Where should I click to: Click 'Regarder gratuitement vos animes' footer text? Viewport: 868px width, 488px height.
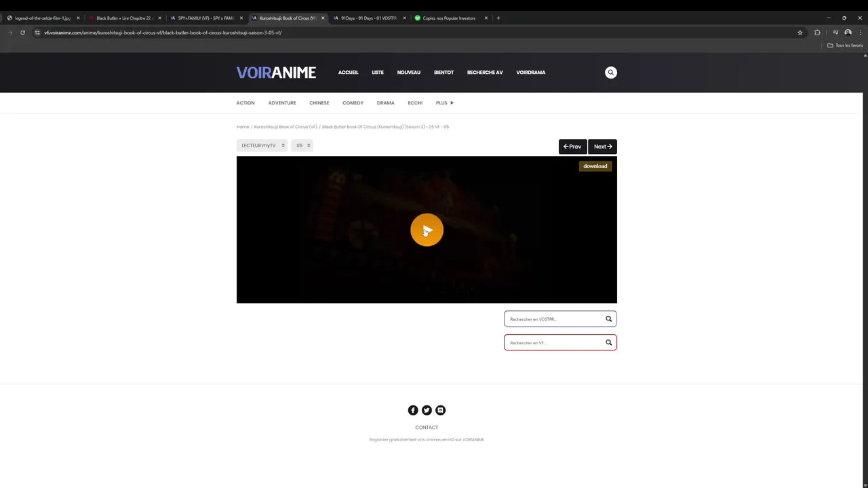(427, 440)
